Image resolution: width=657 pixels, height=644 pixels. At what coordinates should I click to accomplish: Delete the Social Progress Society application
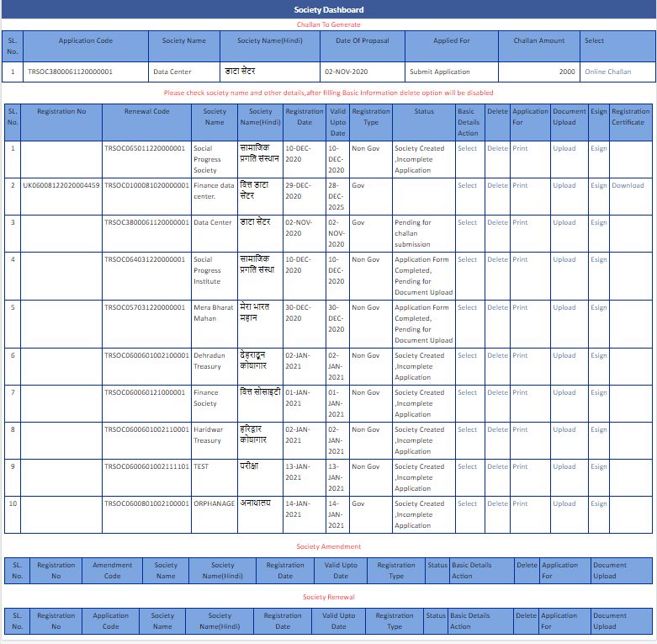point(497,148)
